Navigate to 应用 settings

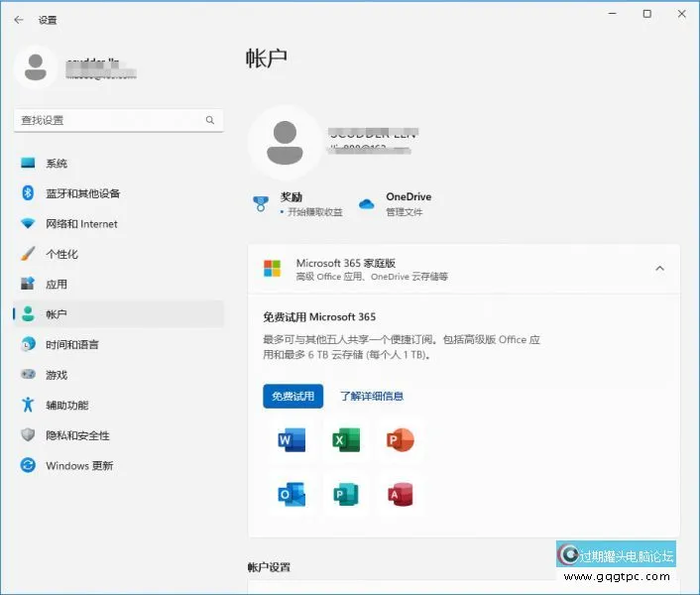click(57, 285)
